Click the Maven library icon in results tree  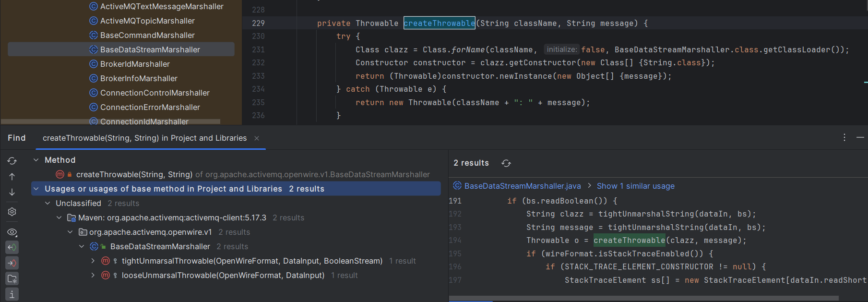click(x=71, y=218)
